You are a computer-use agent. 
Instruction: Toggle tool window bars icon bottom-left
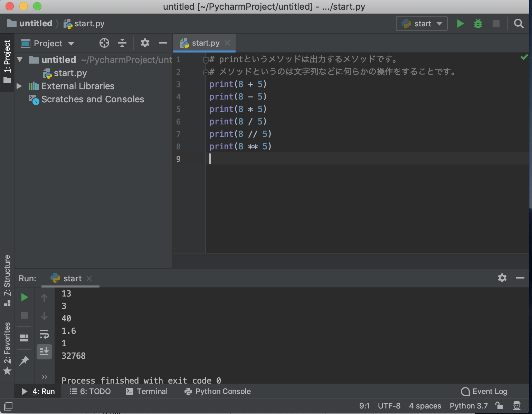(8, 406)
